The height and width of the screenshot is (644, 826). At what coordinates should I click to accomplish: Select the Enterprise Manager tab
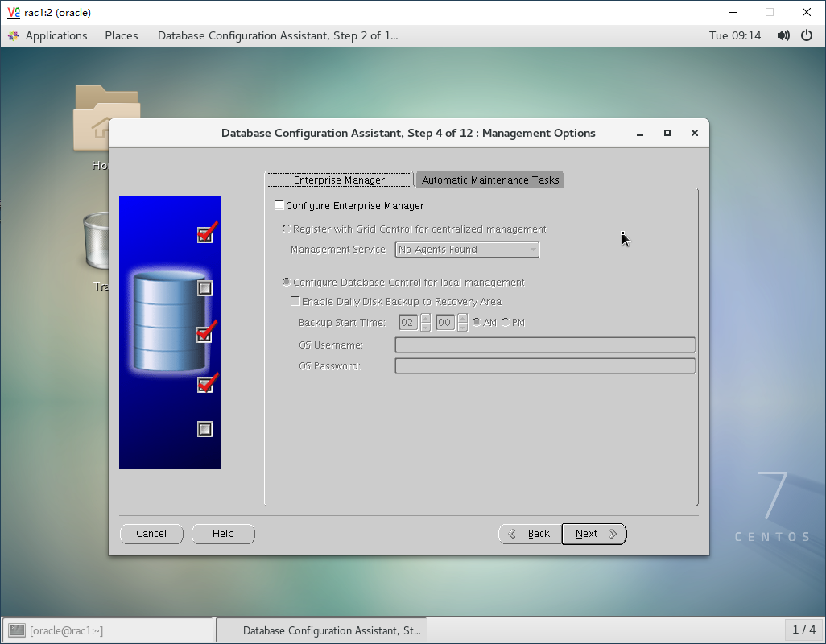(x=339, y=180)
